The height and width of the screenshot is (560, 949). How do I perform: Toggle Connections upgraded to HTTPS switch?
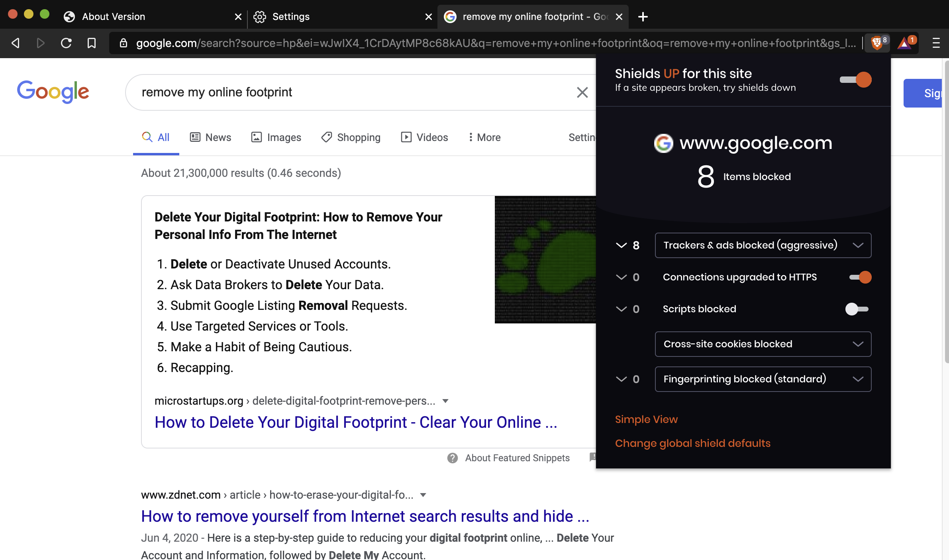(x=861, y=277)
